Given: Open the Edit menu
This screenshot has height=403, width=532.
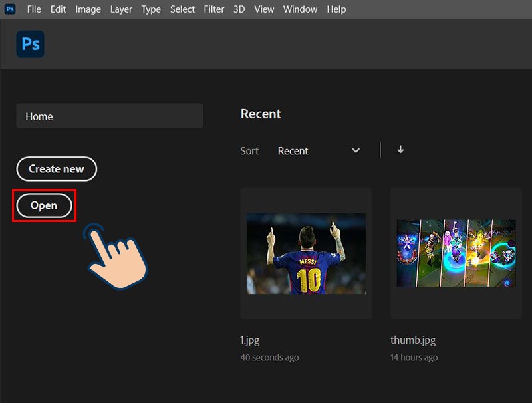Looking at the screenshot, I should pyautogui.click(x=58, y=9).
